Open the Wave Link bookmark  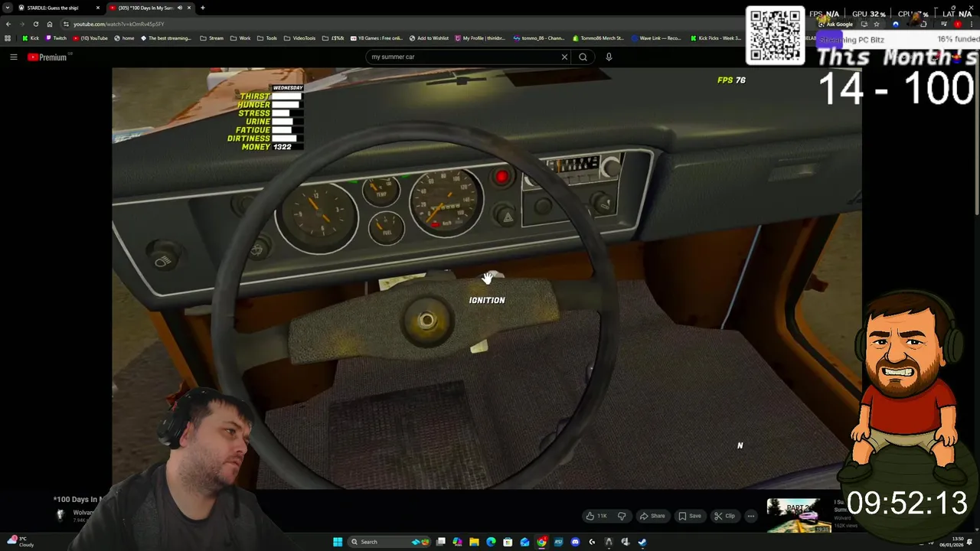pos(656,38)
